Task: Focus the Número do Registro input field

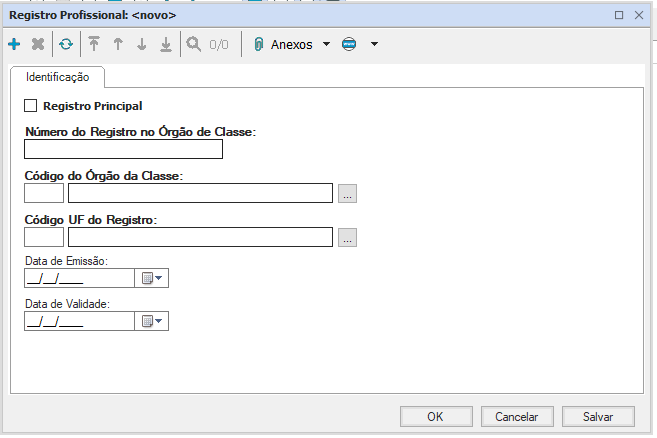Action: (123, 150)
